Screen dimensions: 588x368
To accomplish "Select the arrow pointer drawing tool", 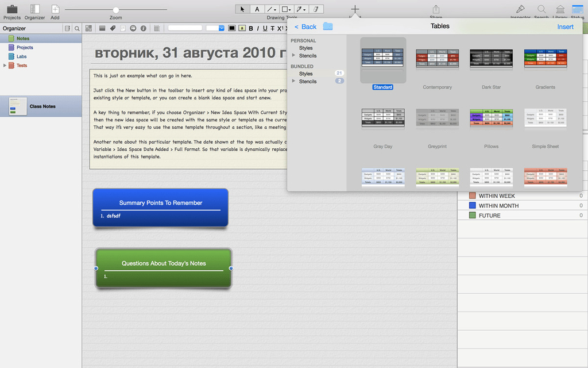I will pyautogui.click(x=242, y=9).
